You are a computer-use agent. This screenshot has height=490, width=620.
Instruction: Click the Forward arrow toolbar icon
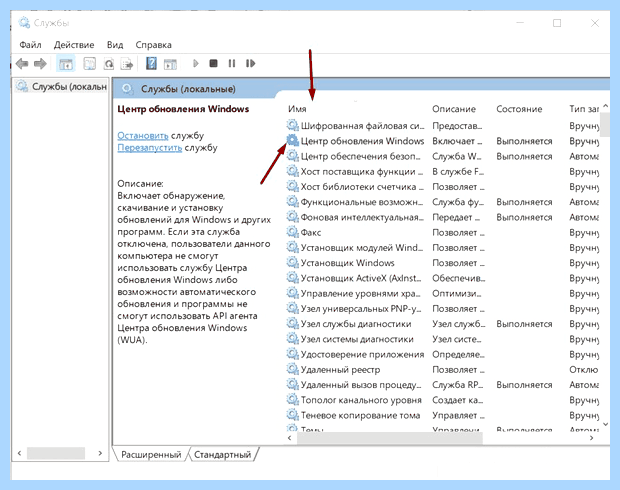click(x=40, y=64)
